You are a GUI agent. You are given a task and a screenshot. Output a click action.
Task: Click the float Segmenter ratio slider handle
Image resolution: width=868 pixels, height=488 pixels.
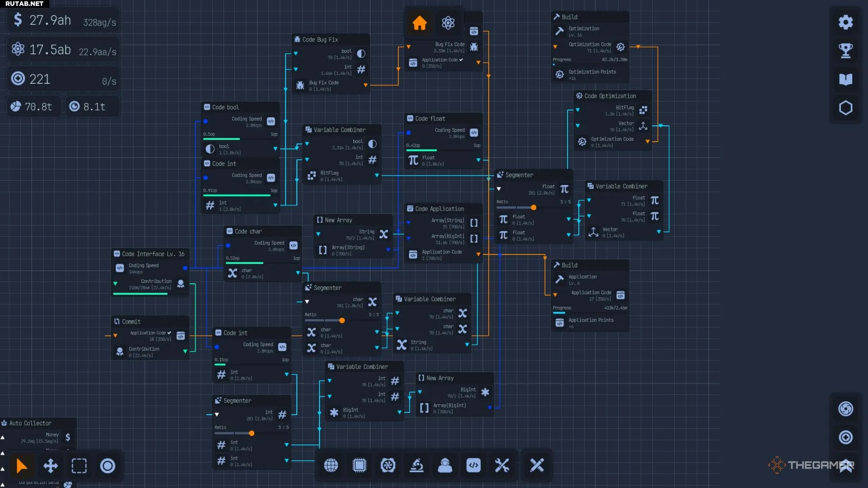534,207
